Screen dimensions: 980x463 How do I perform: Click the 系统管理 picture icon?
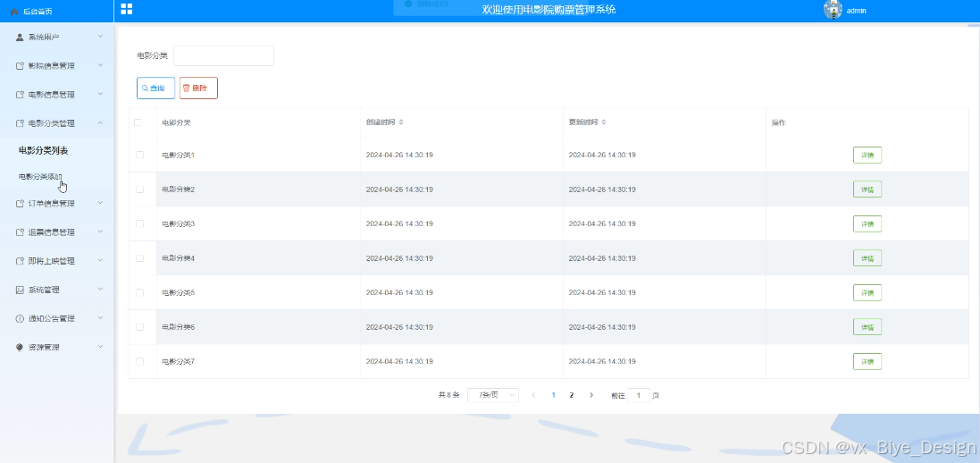(20, 290)
